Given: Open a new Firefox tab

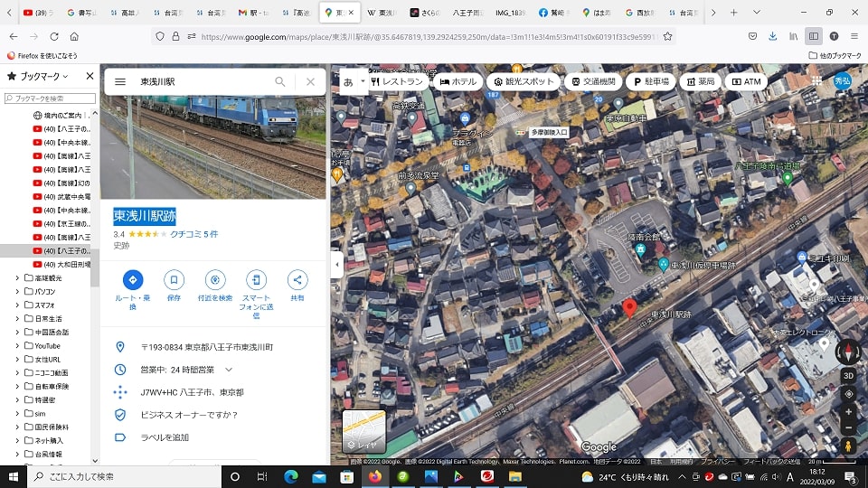Looking at the screenshot, I should (x=733, y=12).
